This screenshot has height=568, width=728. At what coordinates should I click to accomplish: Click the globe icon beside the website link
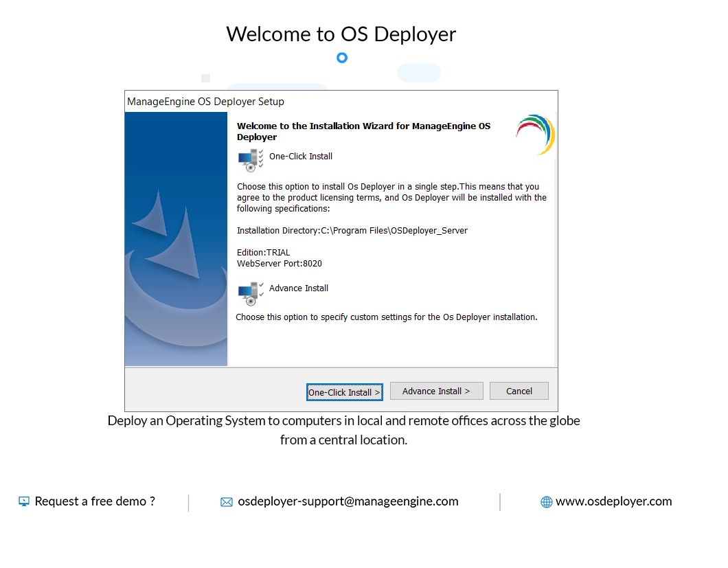[x=546, y=501]
